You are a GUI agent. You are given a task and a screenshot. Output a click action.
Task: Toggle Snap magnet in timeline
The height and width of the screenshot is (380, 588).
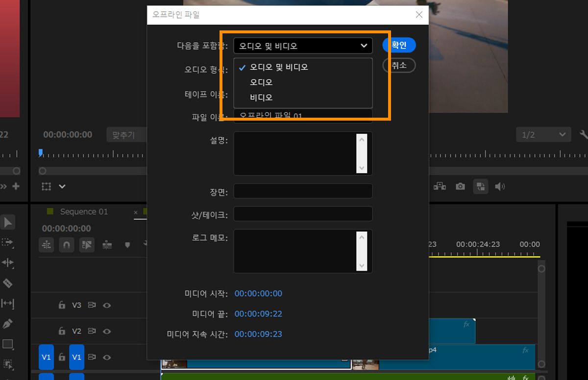click(67, 245)
